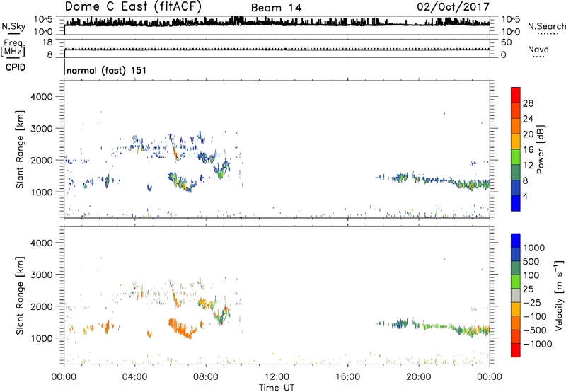Click the gray segment of the velocity color bar
566x392 pixels.
click(x=516, y=295)
